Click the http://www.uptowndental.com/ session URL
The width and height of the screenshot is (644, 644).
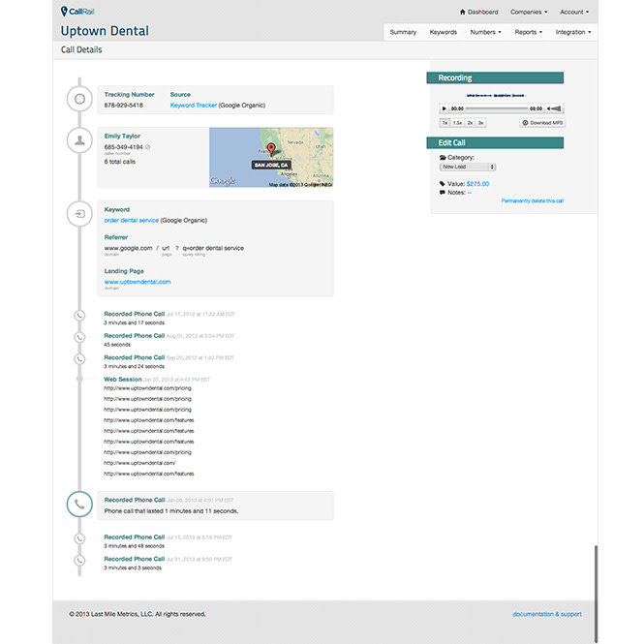[x=139, y=463]
